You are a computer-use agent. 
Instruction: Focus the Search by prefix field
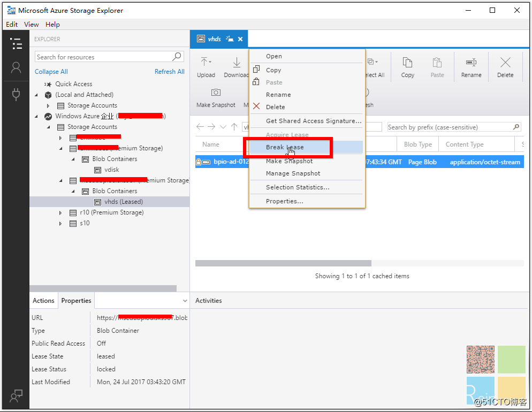pos(454,127)
